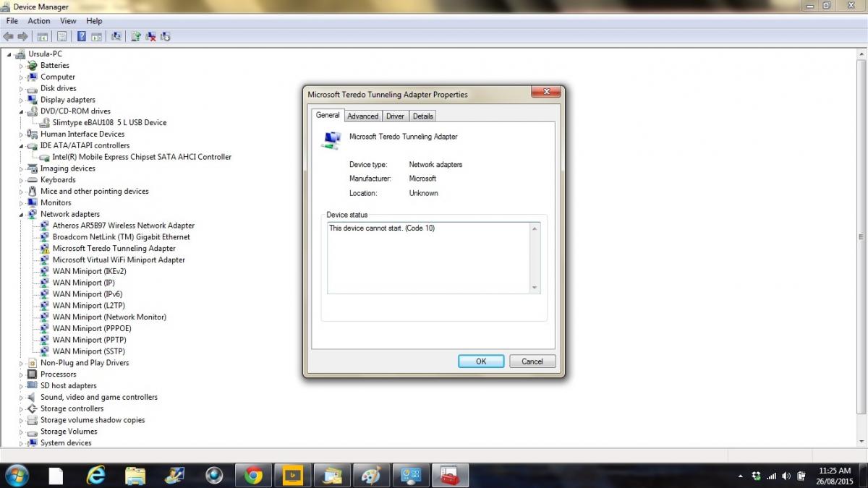Screen dimensions: 868x488
Task: Open Windows Explorer folder on taskbar
Action: (x=135, y=475)
